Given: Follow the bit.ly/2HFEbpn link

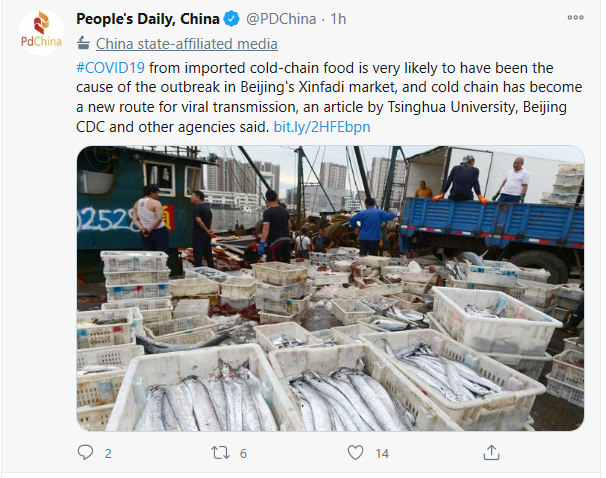Looking at the screenshot, I should click(x=322, y=127).
